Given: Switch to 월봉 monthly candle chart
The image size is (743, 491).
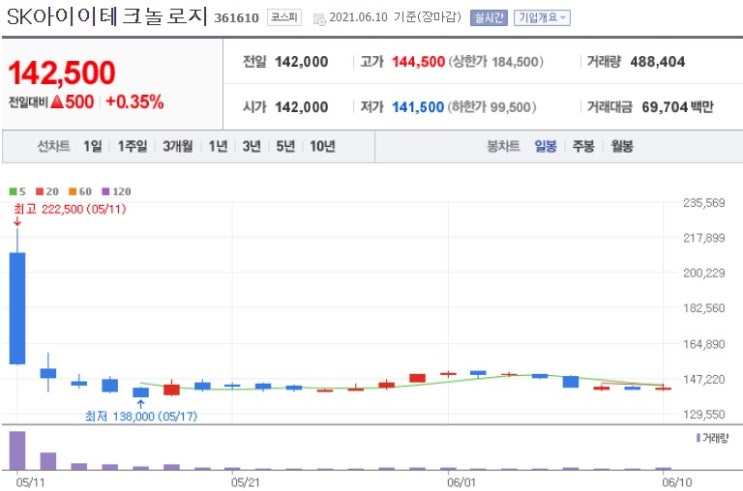Looking at the screenshot, I should [x=622, y=146].
